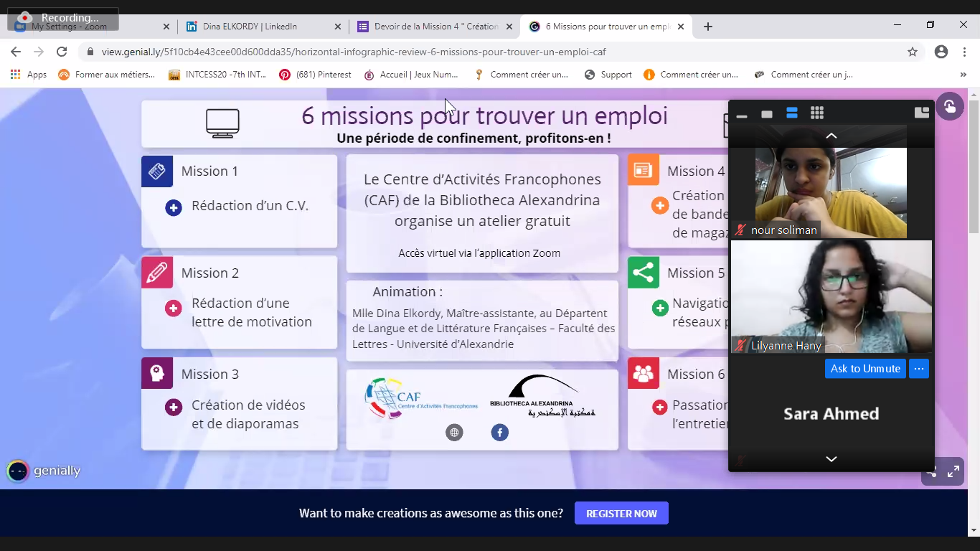This screenshot has width=980, height=551.
Task: Select the single active speaker view icon
Action: click(x=767, y=114)
